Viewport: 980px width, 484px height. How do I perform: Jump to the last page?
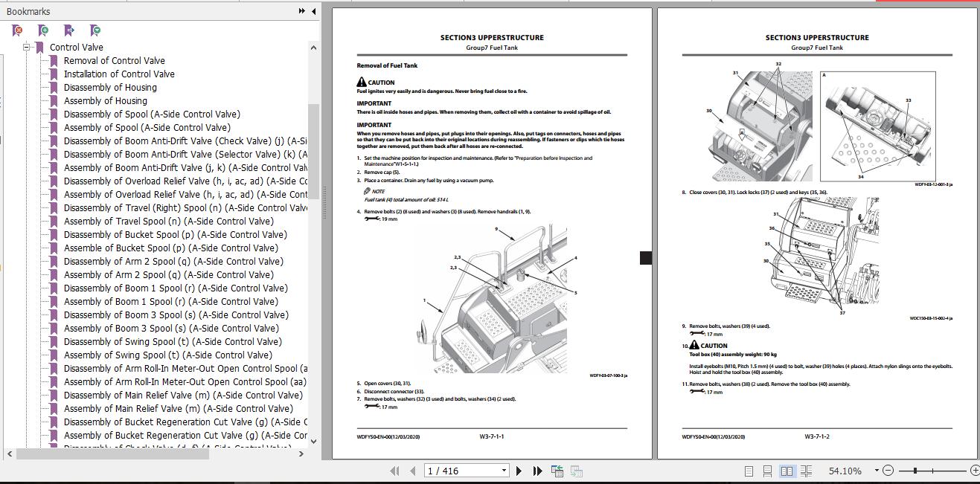[x=537, y=471]
